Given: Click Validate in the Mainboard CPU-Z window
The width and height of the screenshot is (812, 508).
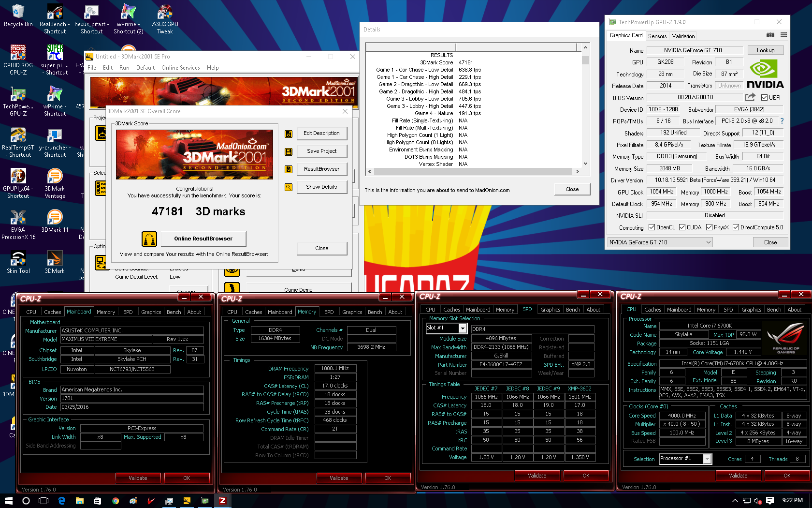Looking at the screenshot, I should [x=138, y=478].
